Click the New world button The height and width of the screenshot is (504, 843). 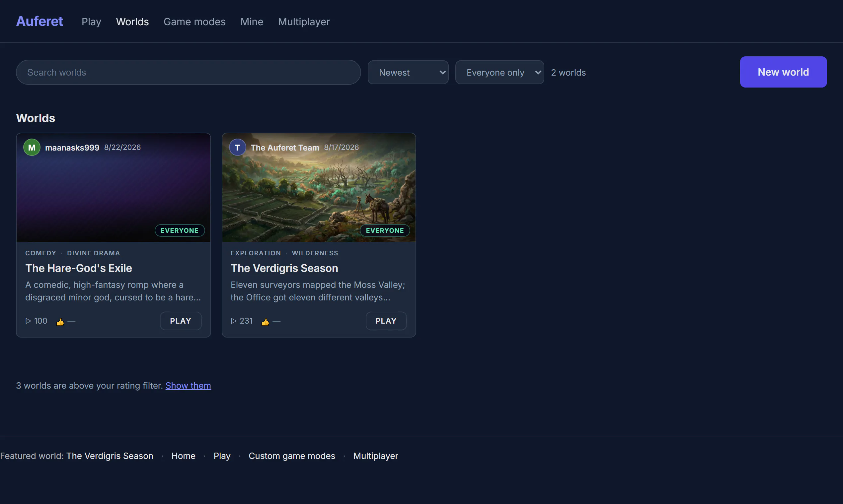click(x=783, y=72)
